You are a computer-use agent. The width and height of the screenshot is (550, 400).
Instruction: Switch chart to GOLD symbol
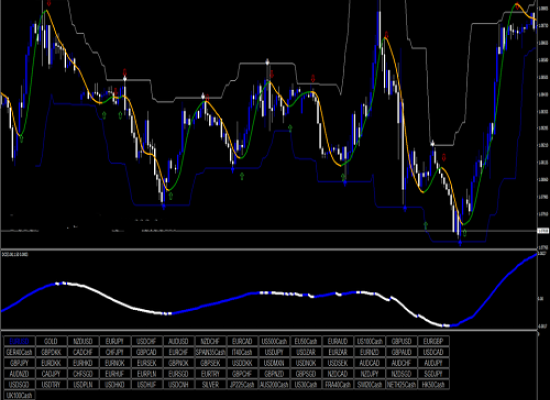tap(51, 341)
